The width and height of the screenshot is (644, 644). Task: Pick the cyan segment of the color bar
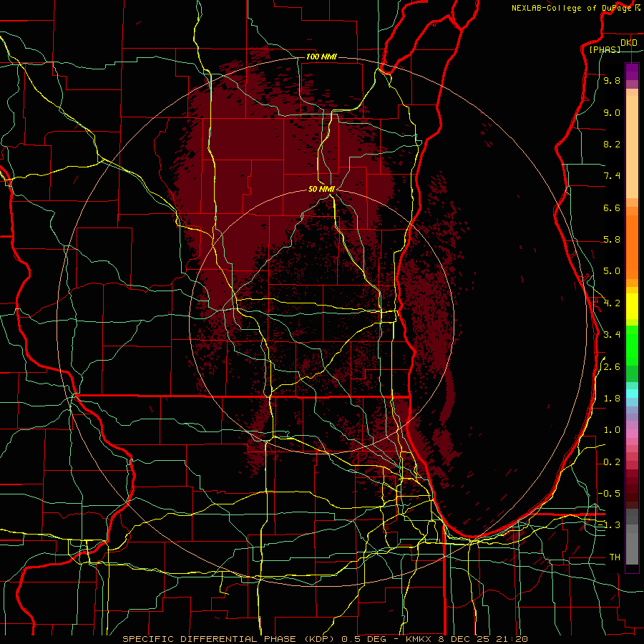(x=632, y=393)
